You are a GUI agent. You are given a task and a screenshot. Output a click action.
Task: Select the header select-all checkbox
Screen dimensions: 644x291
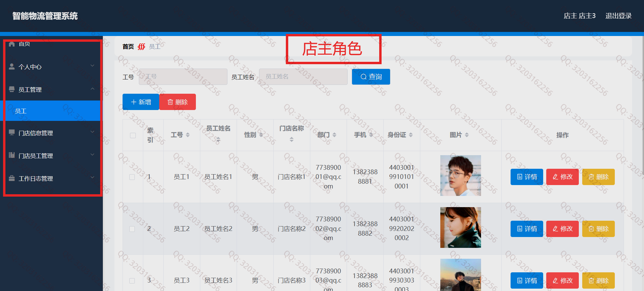(133, 135)
